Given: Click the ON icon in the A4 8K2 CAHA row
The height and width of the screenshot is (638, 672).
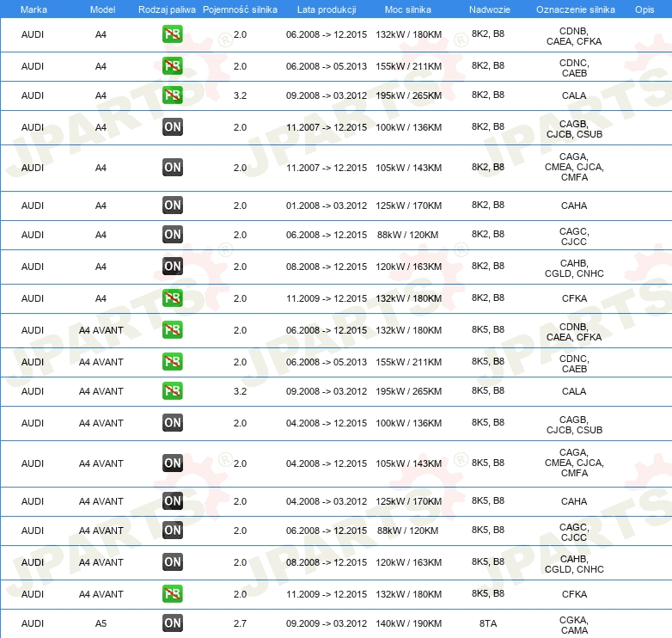Looking at the screenshot, I should [x=173, y=206].
